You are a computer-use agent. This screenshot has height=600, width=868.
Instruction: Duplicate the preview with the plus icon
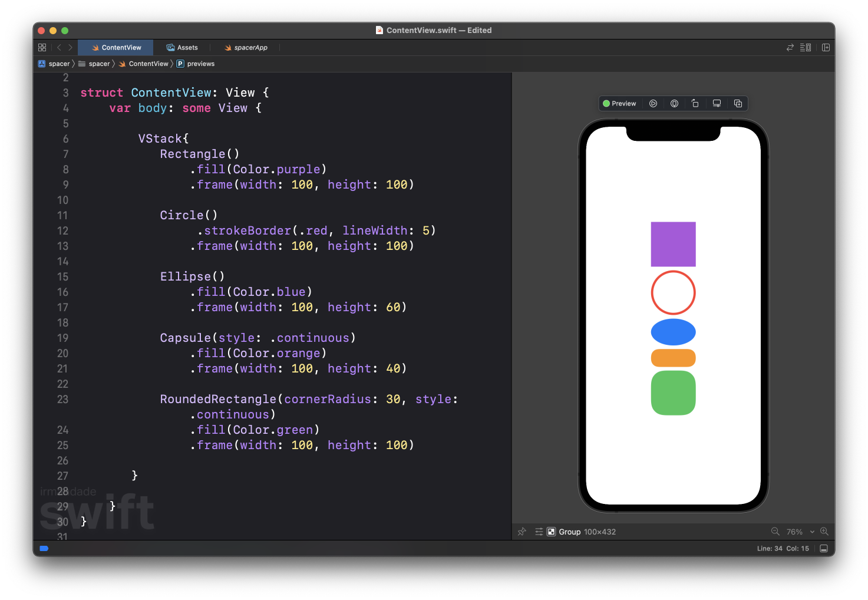738,104
